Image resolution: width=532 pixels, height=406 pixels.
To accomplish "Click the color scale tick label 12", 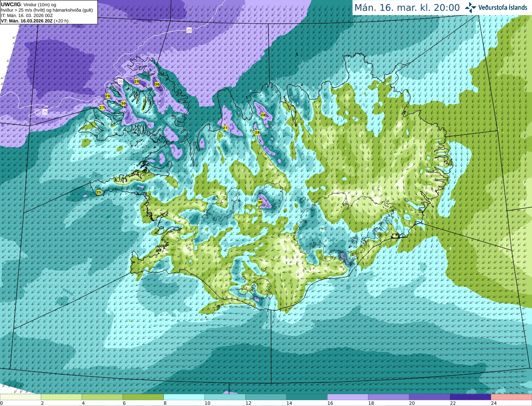I will pyautogui.click(x=248, y=403).
